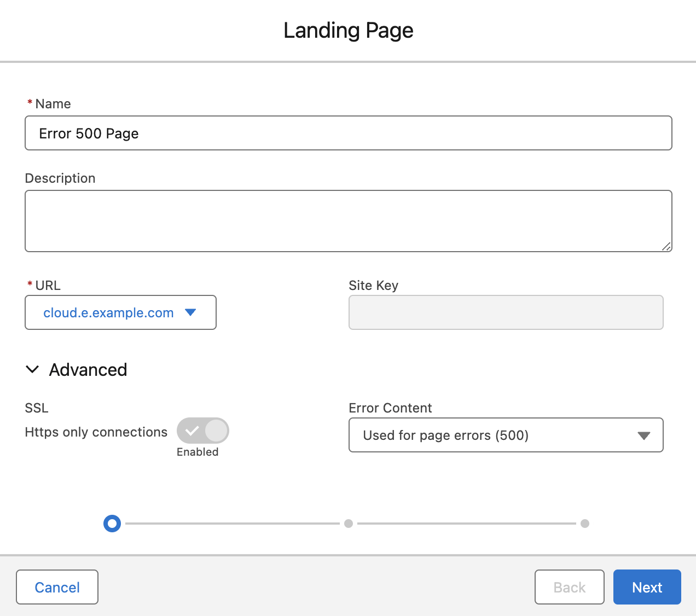Screen dimensions: 696x616
Task: Cancel the Landing Page setup
Action: click(x=57, y=587)
